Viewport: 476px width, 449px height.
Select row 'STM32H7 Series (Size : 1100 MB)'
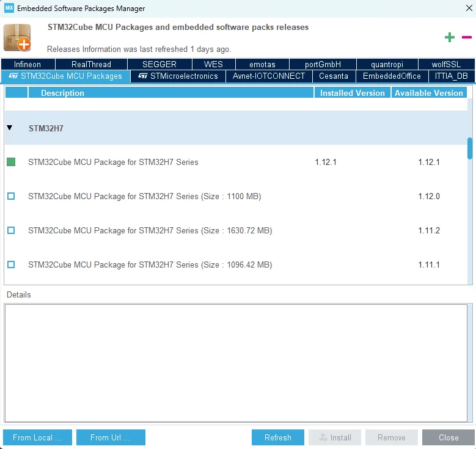(x=236, y=196)
